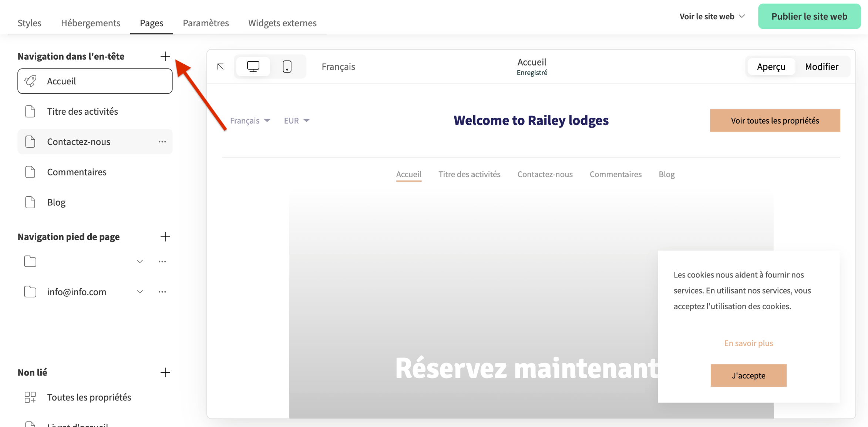This screenshot has width=868, height=427.
Task: Select the desktop preview icon
Action: point(253,66)
